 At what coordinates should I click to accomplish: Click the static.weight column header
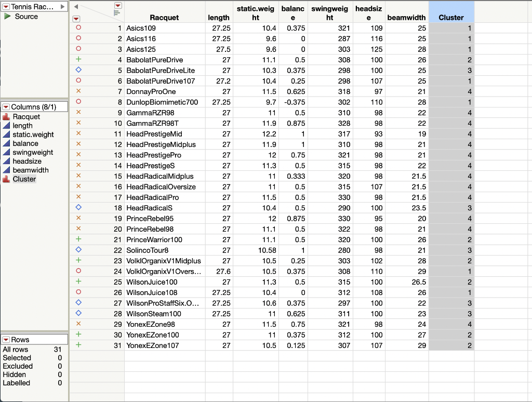256,12
